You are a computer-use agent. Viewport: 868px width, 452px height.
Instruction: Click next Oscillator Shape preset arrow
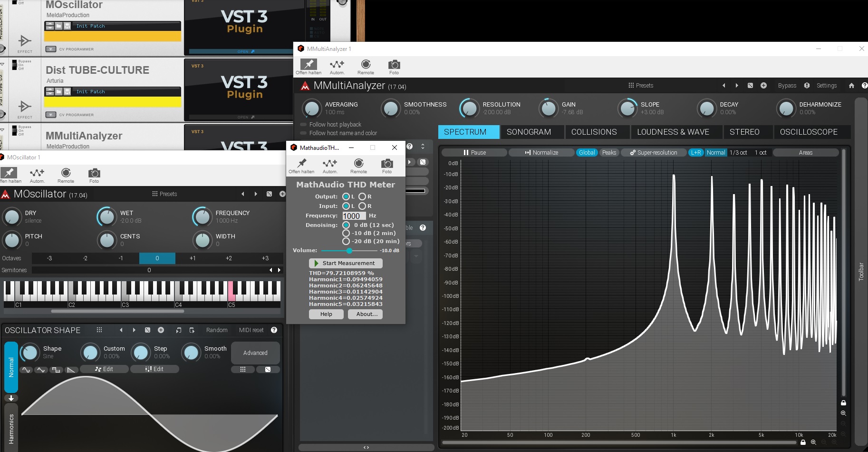click(134, 330)
